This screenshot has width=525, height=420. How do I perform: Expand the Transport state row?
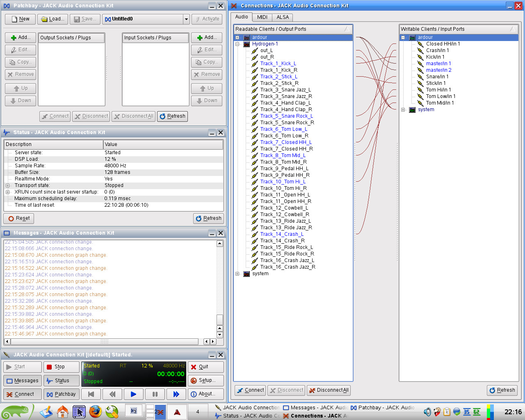click(x=7, y=185)
